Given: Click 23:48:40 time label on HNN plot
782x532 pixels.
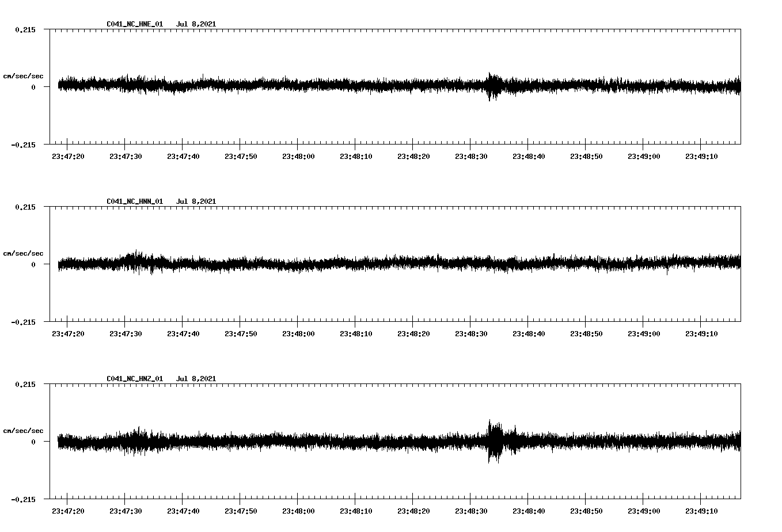Looking at the screenshot, I should 529,334.
